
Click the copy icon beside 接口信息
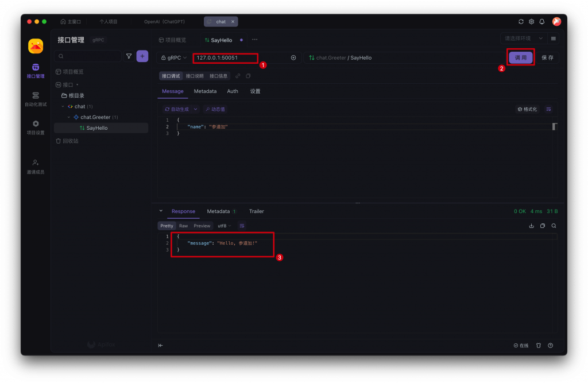pyautogui.click(x=248, y=76)
